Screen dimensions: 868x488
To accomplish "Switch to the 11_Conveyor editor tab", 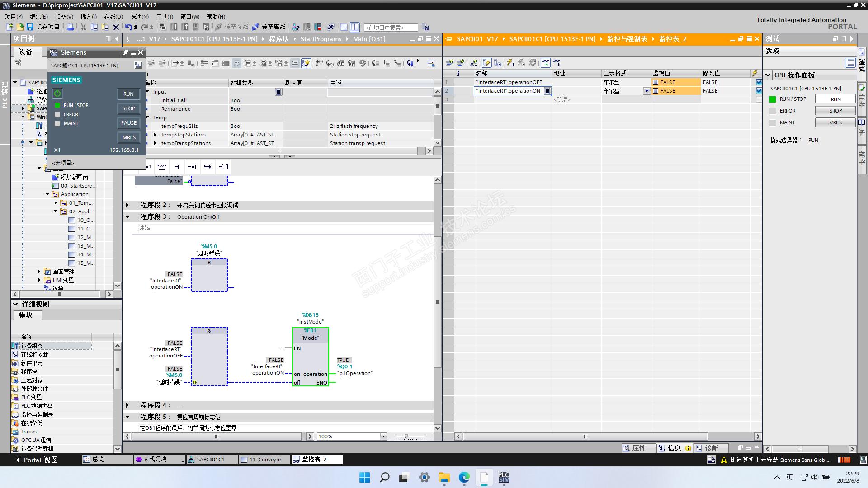I will 265,460.
